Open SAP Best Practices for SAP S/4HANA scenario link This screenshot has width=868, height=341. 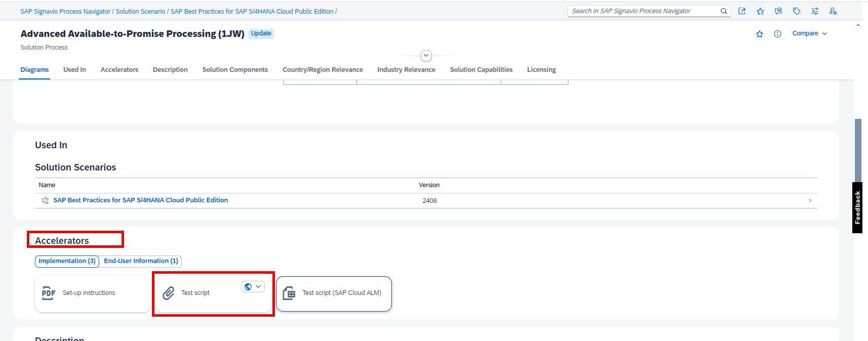pyautogui.click(x=140, y=200)
